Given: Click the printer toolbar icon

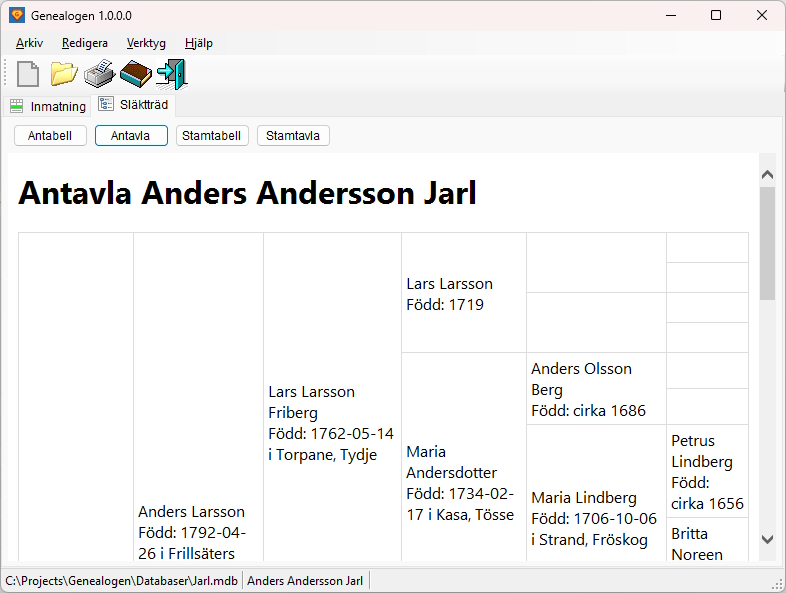Looking at the screenshot, I should coord(100,74).
